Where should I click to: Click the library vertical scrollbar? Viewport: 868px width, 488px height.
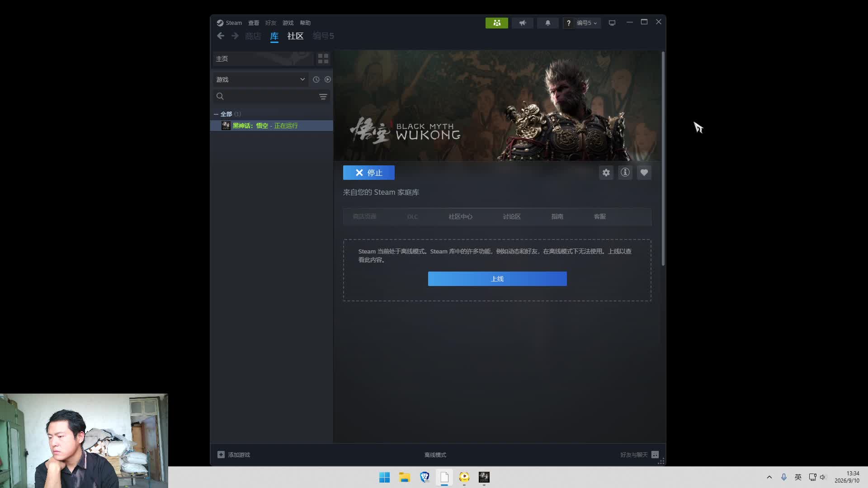tap(663, 158)
